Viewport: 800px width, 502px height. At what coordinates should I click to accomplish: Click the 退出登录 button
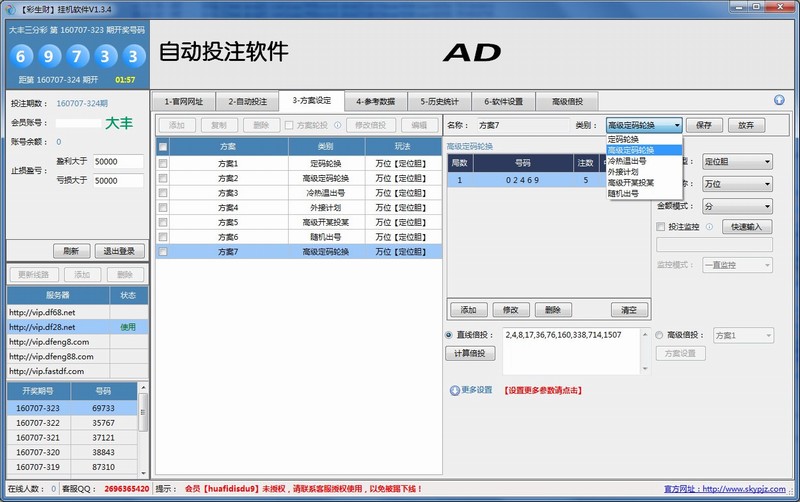tap(119, 251)
